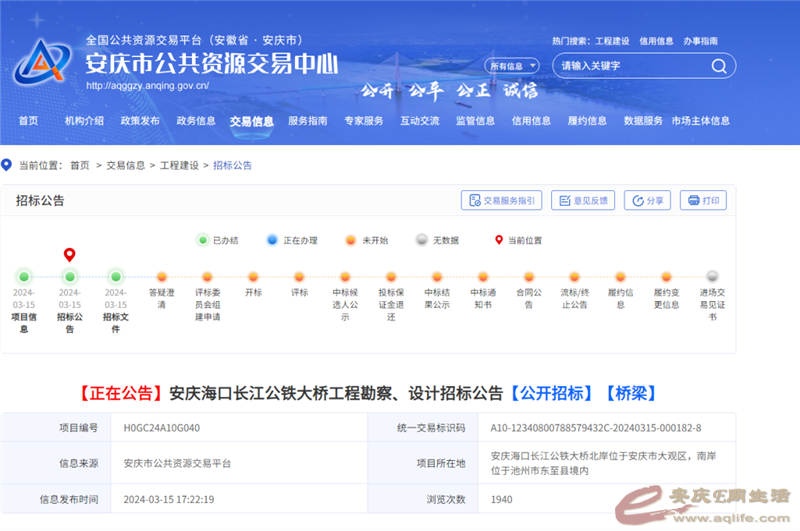The image size is (800, 531).
Task: Click the red current-position pin on timeline
Action: point(69,256)
